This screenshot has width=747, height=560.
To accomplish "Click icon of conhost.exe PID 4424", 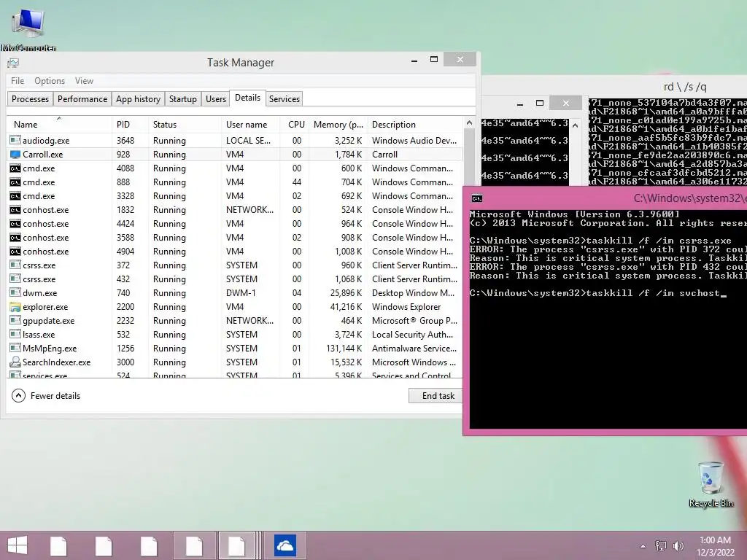I will click(15, 223).
